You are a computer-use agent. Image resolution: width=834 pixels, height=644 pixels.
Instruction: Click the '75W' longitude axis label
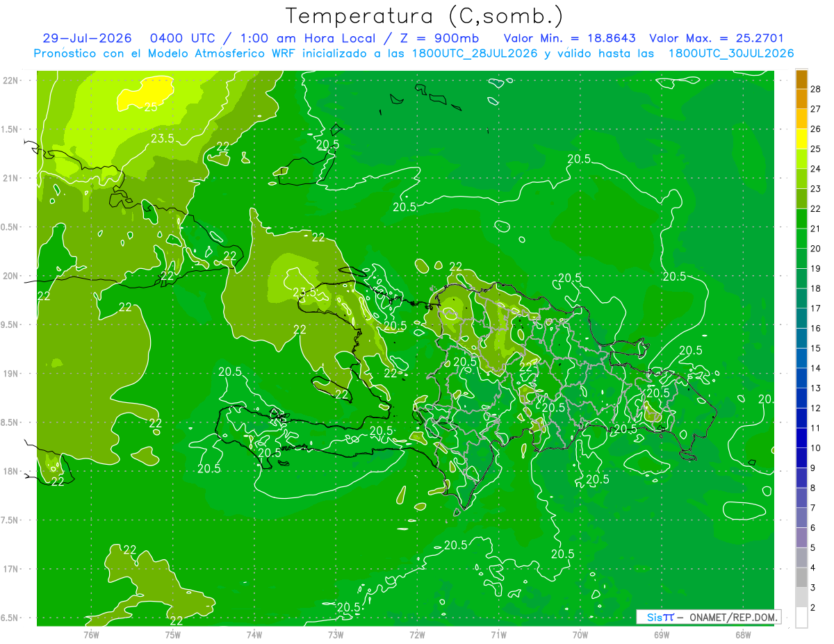coord(173,634)
